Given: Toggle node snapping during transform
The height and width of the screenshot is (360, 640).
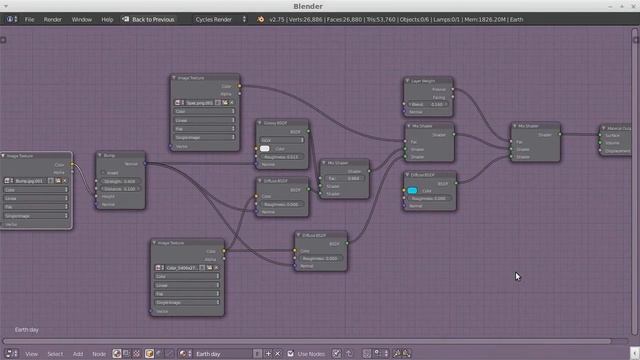Looking at the screenshot, I should click(367, 353).
